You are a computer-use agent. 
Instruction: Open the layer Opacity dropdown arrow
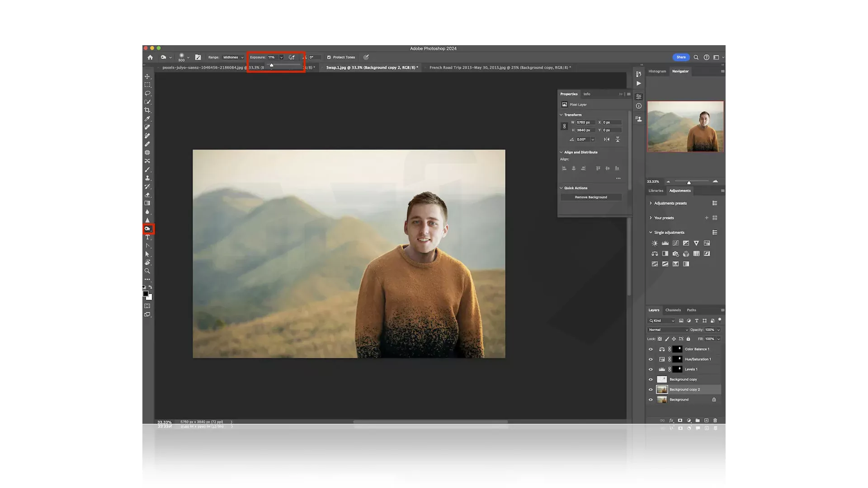pos(718,330)
